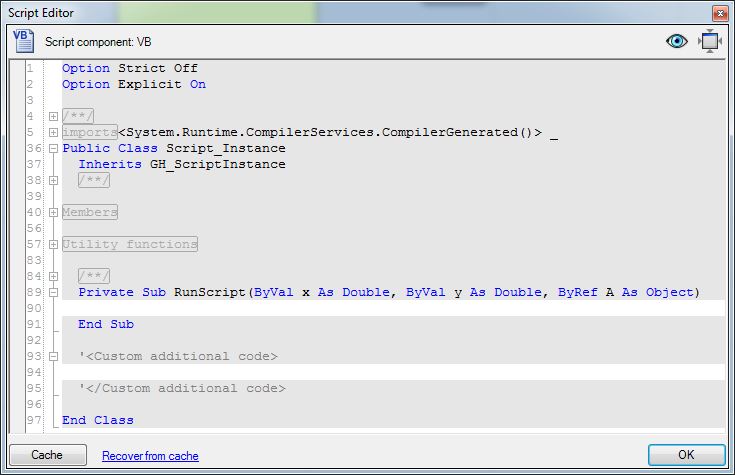Click the 'Option Explicit On' line
Viewport: 735px width, 475px height.
click(x=134, y=84)
